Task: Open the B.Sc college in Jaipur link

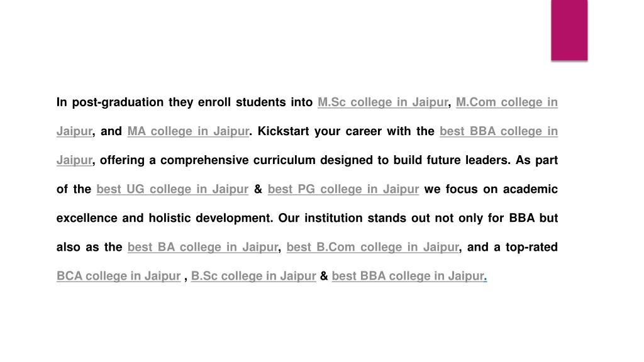Action: pos(253,277)
